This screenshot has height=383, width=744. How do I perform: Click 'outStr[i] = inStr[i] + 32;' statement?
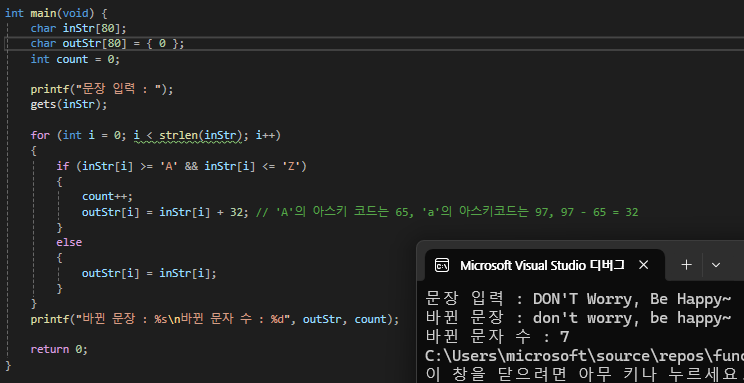click(x=165, y=212)
